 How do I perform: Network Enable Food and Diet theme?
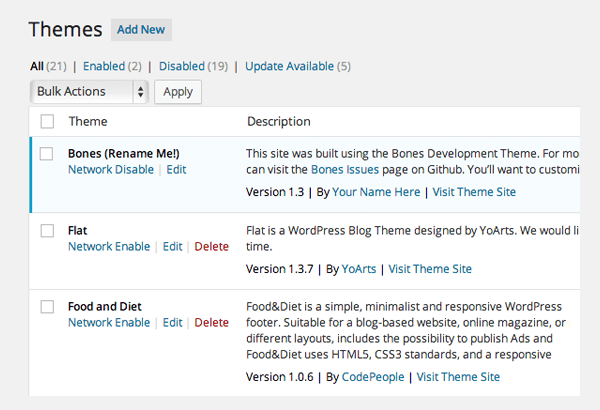(x=109, y=323)
